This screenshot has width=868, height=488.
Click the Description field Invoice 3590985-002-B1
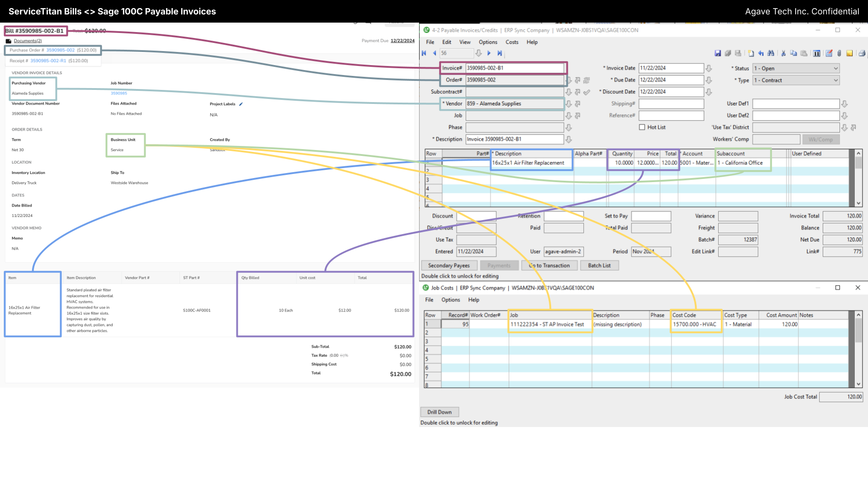tap(515, 139)
